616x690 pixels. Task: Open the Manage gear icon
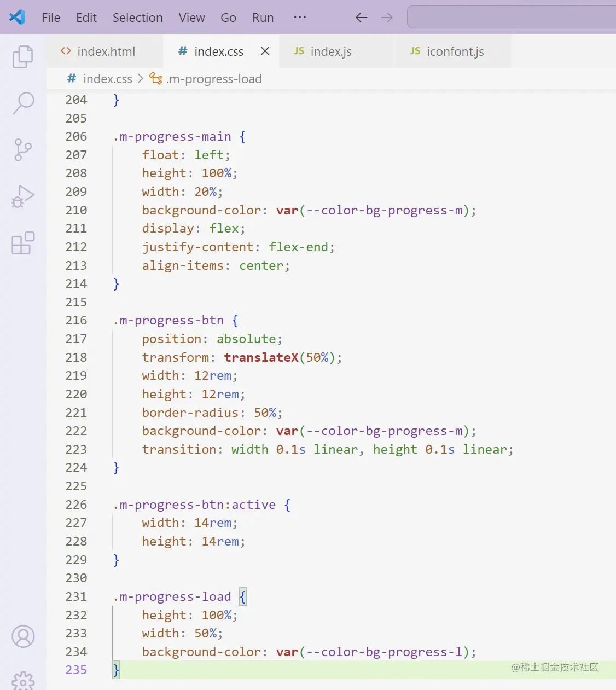coord(23,681)
